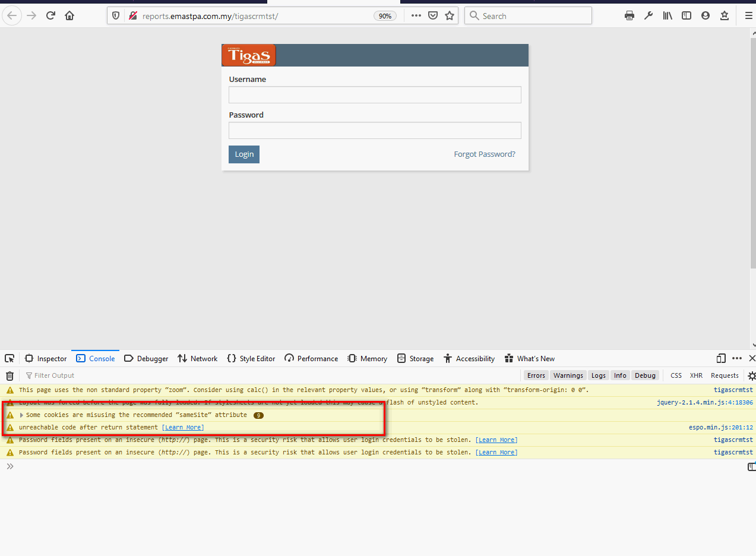Click into the Username field
Screen dimensions: 756x556
(375, 95)
